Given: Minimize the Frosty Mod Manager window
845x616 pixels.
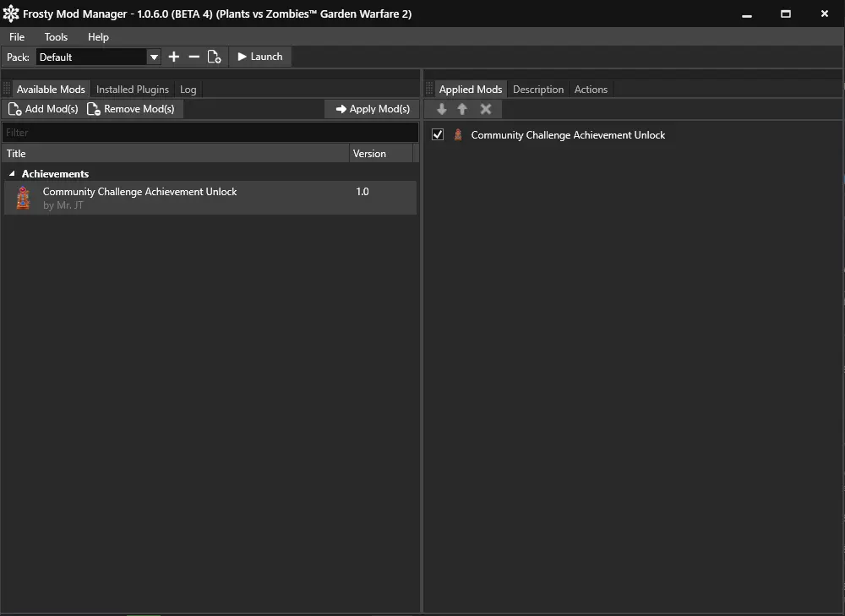Looking at the screenshot, I should tap(746, 14).
